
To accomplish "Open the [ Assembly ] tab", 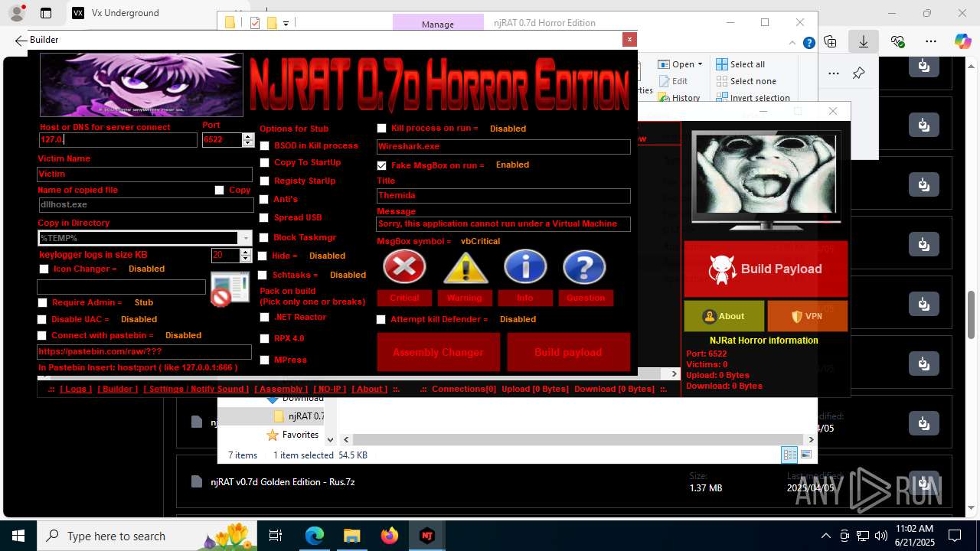I will click(x=281, y=389).
